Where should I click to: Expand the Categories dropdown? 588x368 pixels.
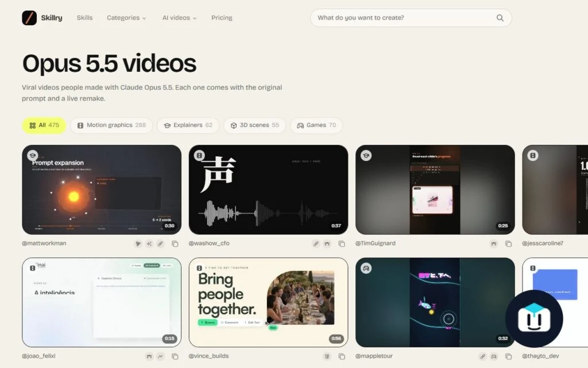click(126, 18)
